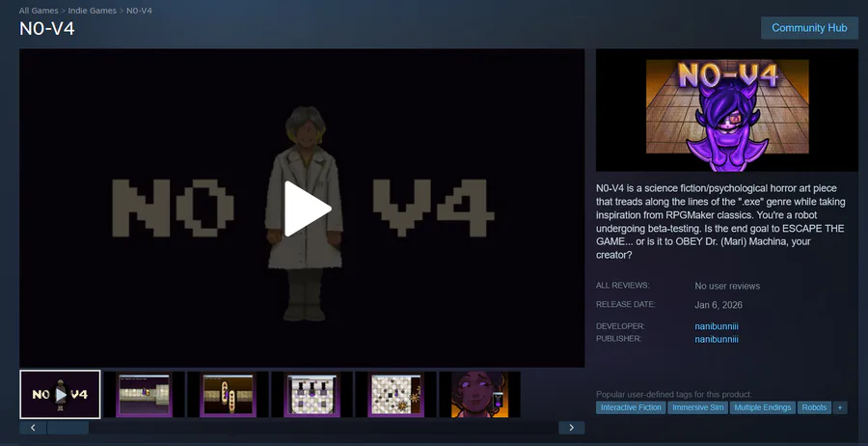
Task: Select the Multiple Endings tag
Action: click(762, 407)
